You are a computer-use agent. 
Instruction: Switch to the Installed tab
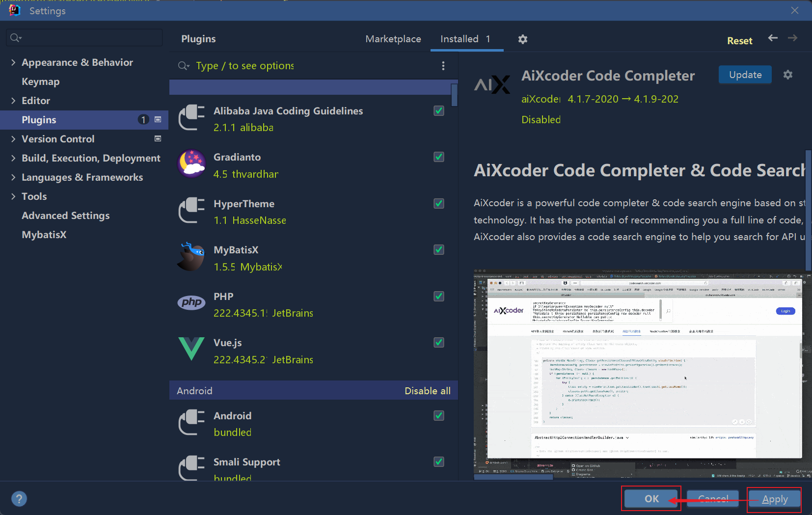[x=466, y=39]
